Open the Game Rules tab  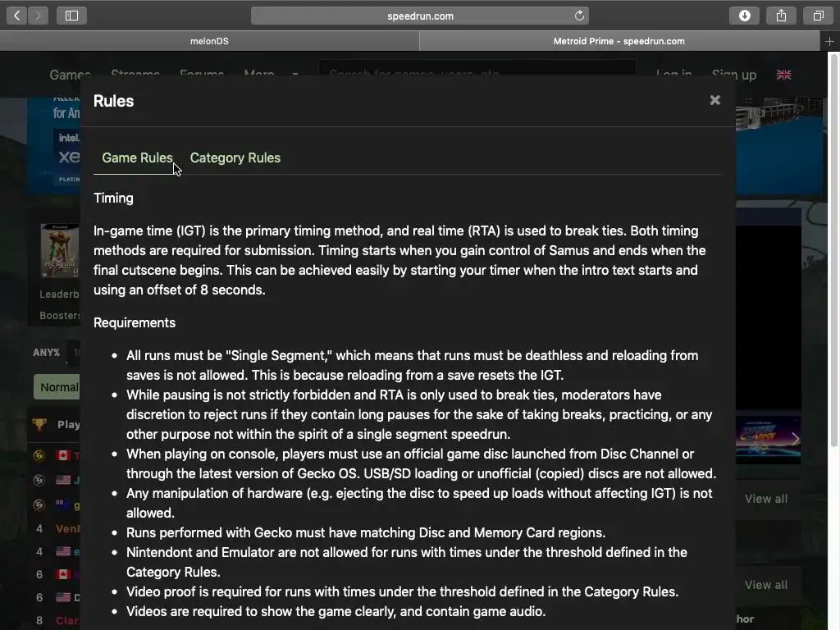pyautogui.click(x=137, y=158)
